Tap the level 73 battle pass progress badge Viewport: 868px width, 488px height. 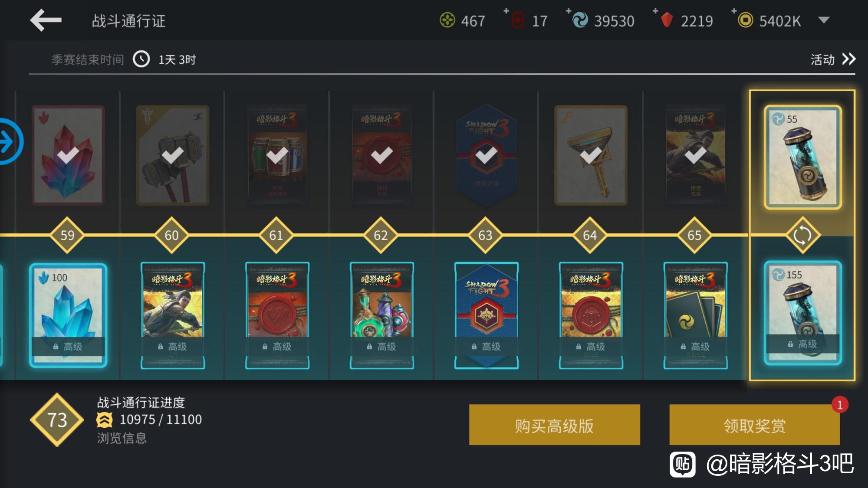57,420
